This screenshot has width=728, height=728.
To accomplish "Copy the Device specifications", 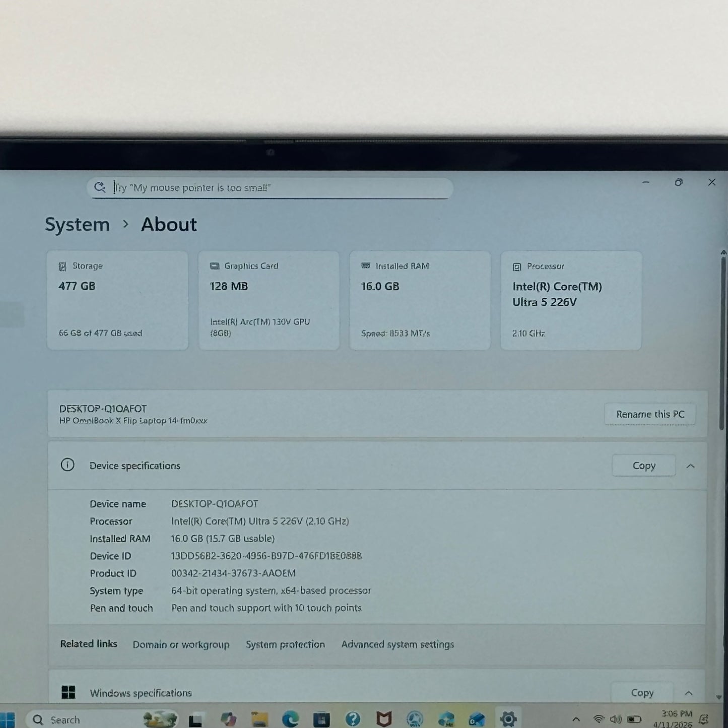I will [643, 466].
